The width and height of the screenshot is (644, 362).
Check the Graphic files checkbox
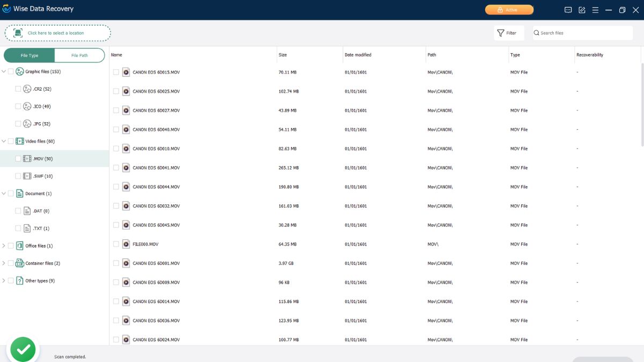[11, 71]
